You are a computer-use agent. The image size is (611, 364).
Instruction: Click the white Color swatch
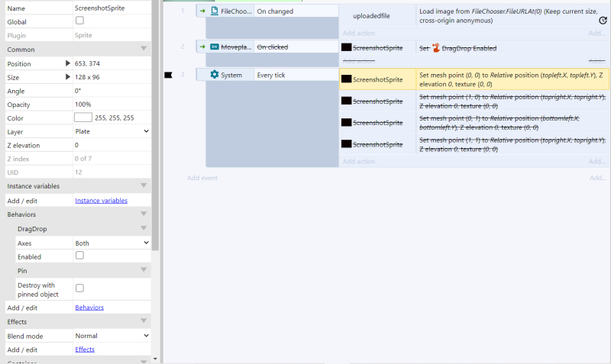[x=83, y=118]
